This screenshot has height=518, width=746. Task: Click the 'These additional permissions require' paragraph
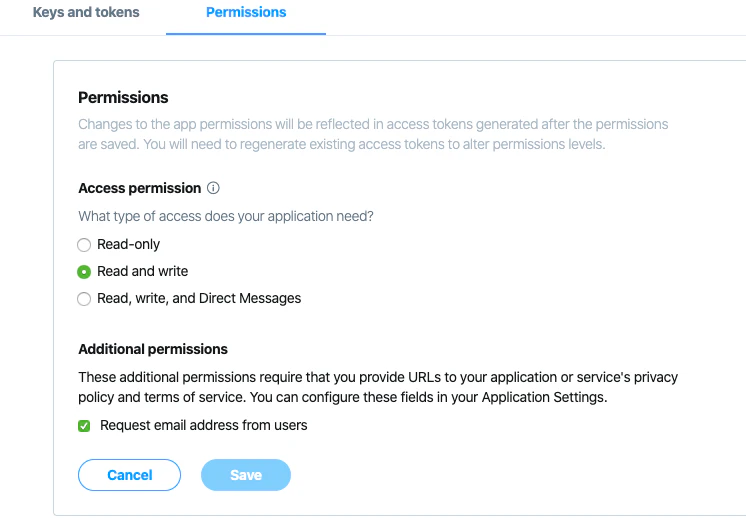click(x=378, y=387)
